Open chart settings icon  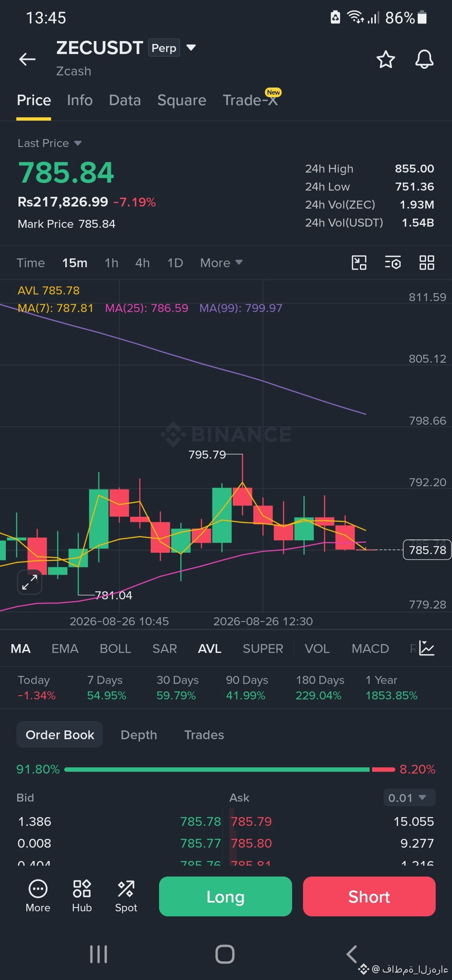[x=393, y=263]
